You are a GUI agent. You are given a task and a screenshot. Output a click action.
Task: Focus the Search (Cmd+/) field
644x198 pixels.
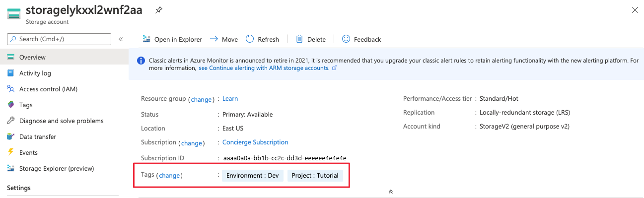coord(59,39)
